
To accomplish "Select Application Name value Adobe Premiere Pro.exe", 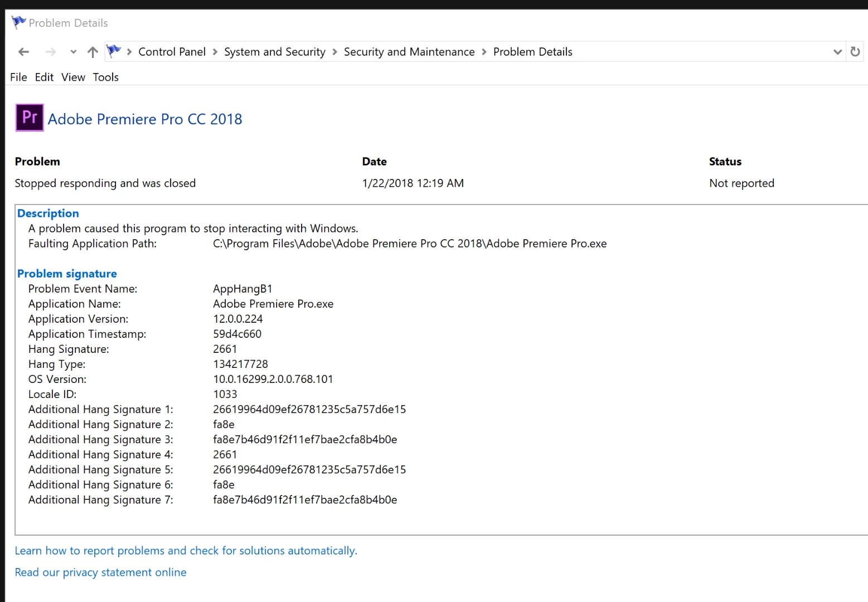I will [273, 304].
